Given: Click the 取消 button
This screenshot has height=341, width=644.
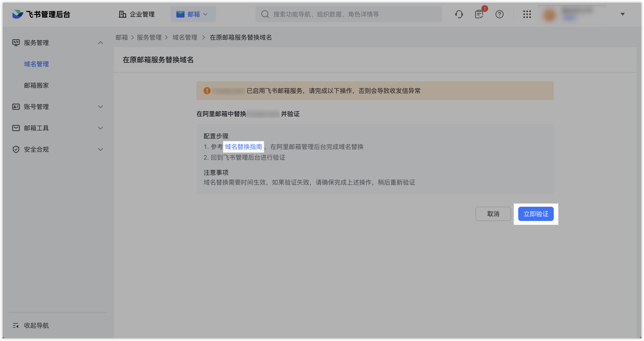Looking at the screenshot, I should click(493, 214).
